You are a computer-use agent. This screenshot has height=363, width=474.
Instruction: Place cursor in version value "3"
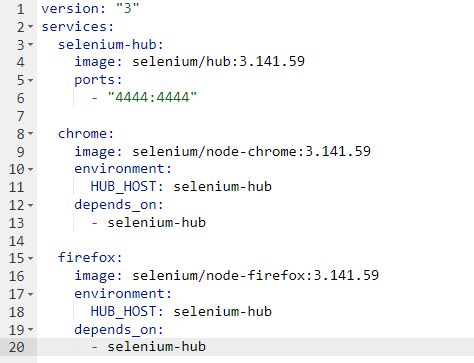click(x=128, y=8)
